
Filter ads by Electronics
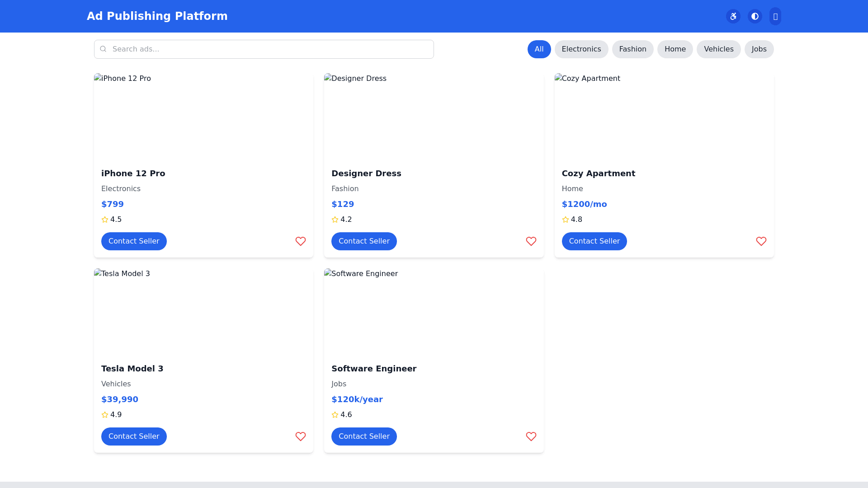pyautogui.click(x=581, y=49)
